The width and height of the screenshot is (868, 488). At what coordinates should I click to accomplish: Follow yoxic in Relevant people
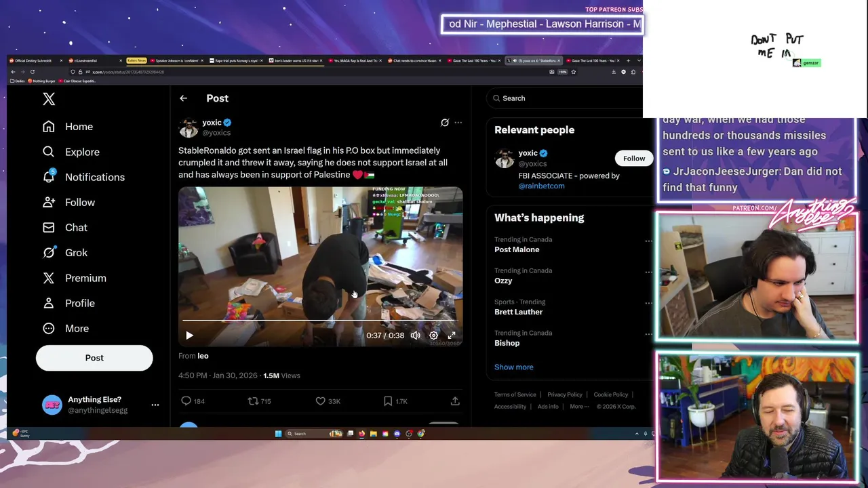point(634,159)
